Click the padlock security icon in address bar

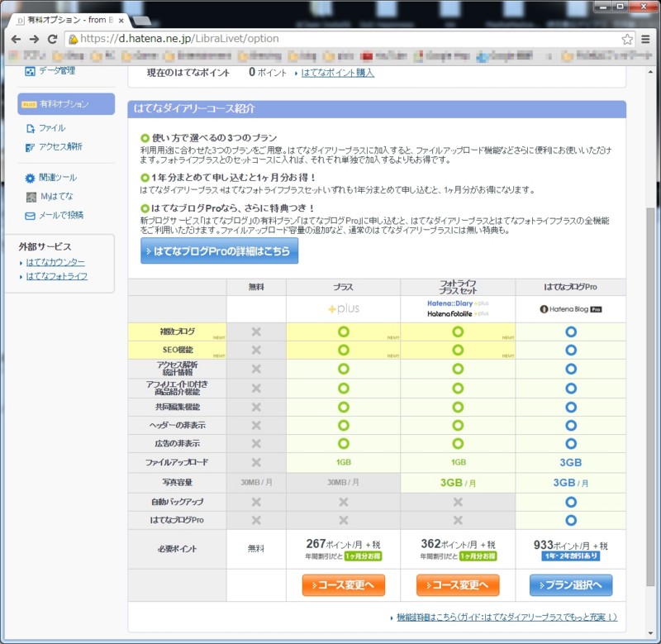[x=74, y=39]
